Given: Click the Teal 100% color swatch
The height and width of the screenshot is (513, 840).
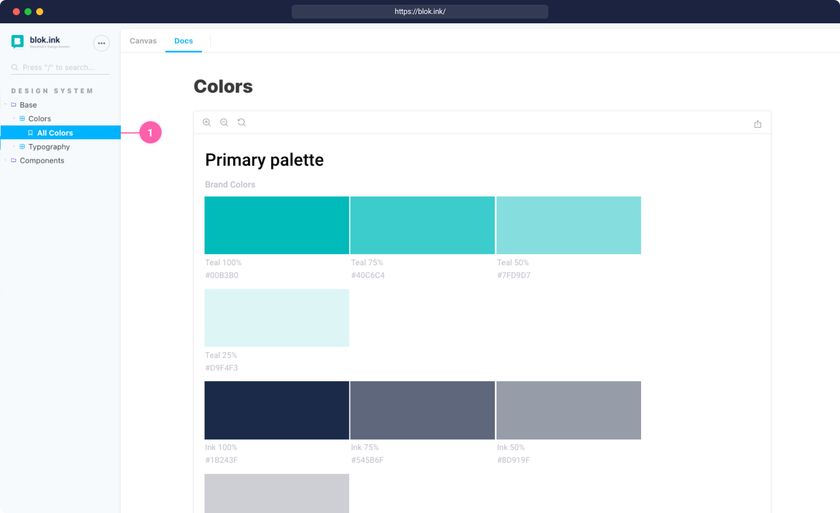Looking at the screenshot, I should pos(277,225).
